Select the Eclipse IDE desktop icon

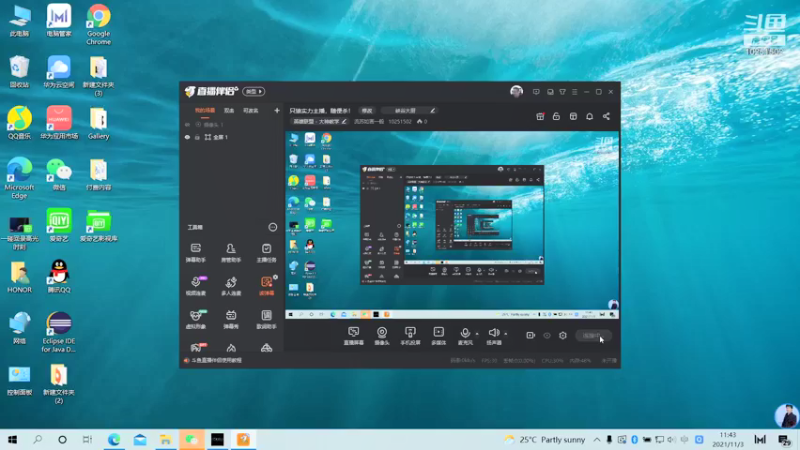click(x=59, y=332)
